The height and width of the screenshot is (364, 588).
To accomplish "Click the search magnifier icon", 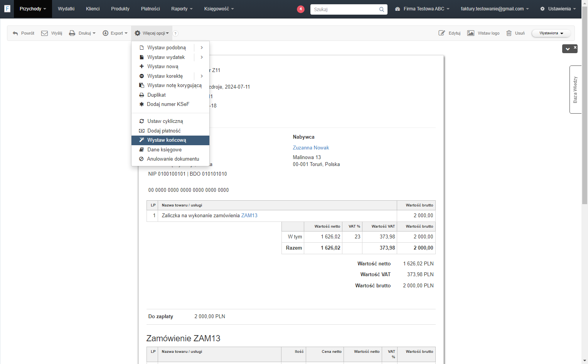I will (x=382, y=9).
